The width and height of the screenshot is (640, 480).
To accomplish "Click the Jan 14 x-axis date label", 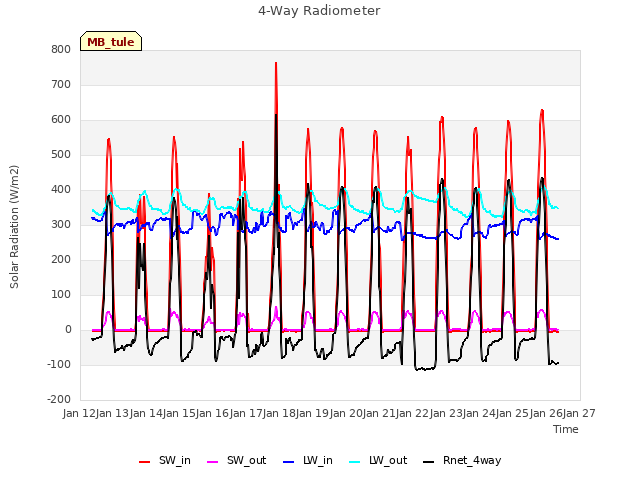I will pos(146,414).
